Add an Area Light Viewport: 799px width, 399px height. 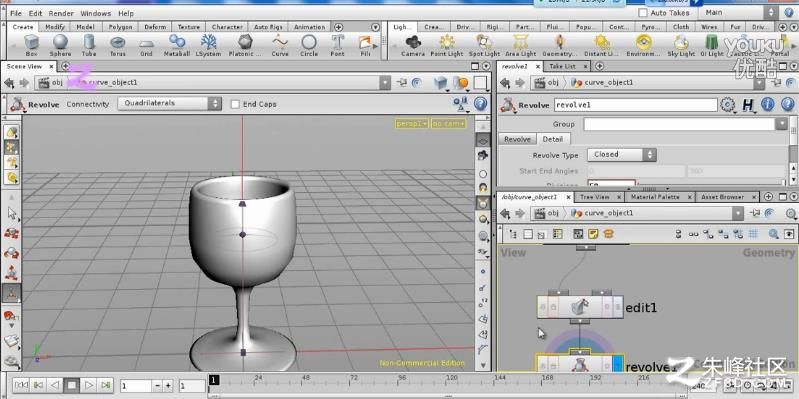coord(520,45)
